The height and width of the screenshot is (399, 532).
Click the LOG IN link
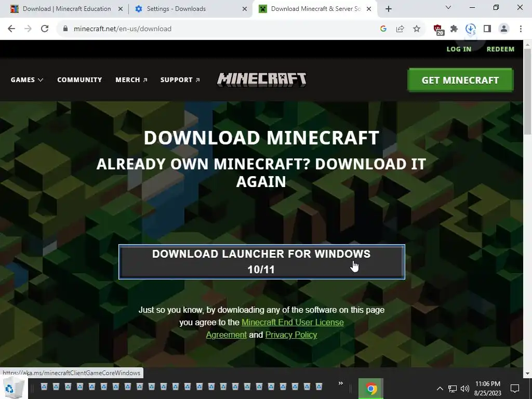459,49
